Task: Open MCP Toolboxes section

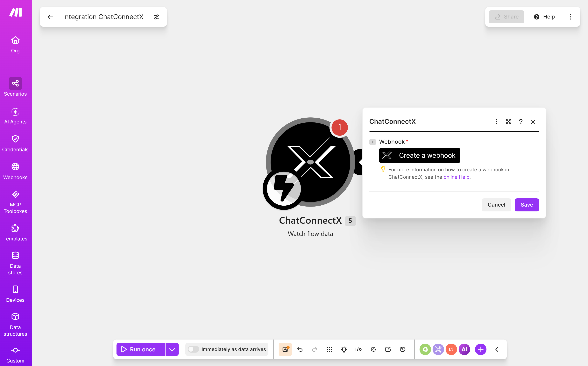Action: tap(15, 202)
